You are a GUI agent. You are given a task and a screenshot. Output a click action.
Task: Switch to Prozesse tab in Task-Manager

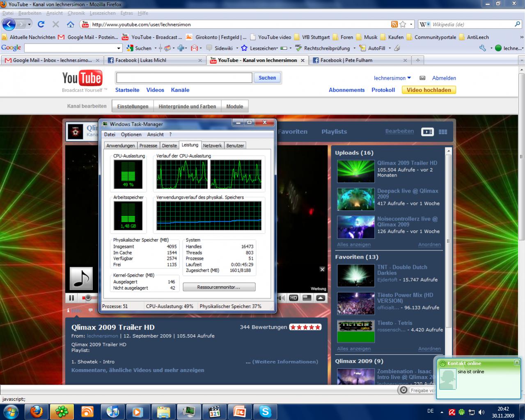click(148, 145)
